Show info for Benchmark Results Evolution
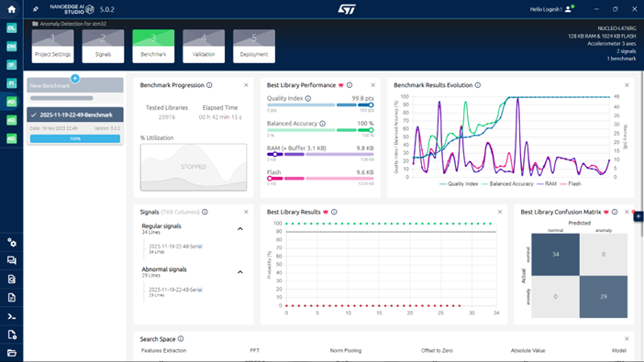The width and height of the screenshot is (644, 362). [x=478, y=85]
